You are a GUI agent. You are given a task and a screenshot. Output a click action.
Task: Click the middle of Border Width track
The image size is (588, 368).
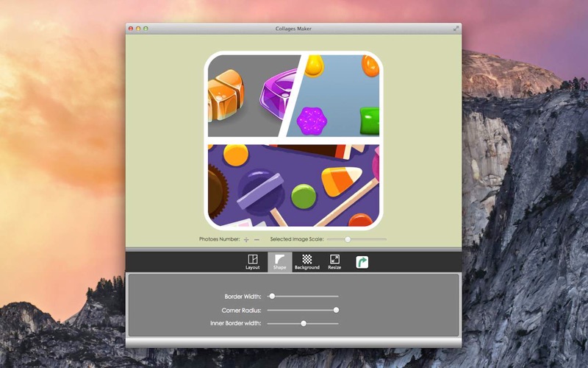tap(303, 296)
